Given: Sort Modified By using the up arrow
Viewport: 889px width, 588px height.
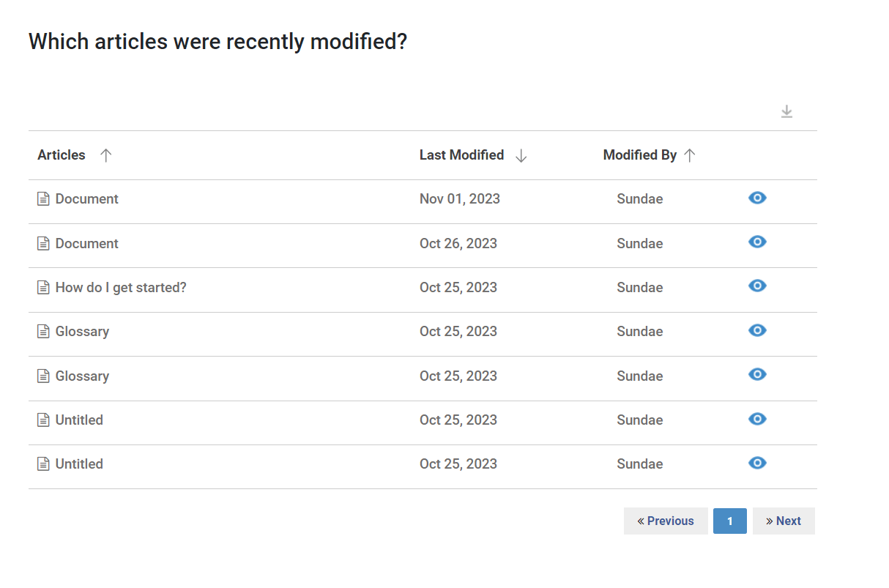Looking at the screenshot, I should [690, 155].
